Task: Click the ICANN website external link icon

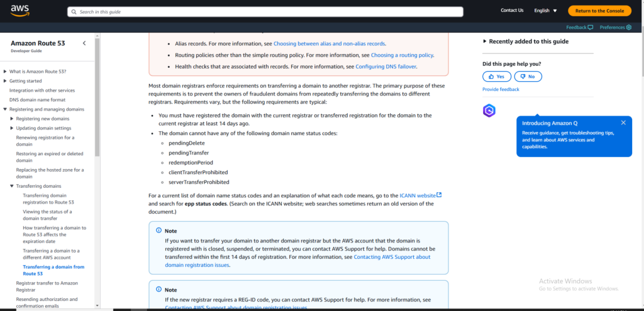Action: [439, 195]
